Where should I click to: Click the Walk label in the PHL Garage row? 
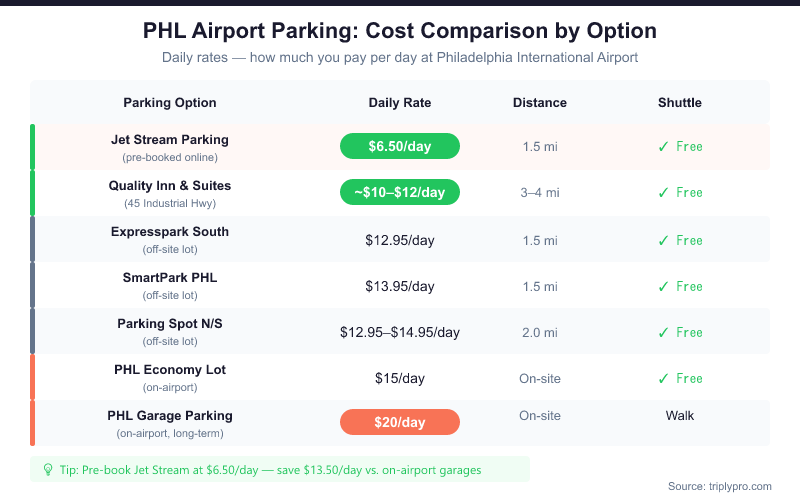point(680,415)
